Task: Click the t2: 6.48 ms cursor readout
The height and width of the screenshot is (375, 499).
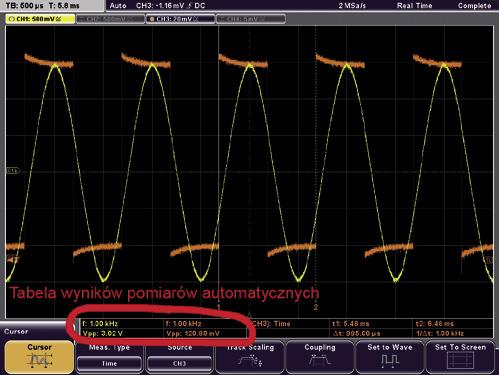Action: 434,323
